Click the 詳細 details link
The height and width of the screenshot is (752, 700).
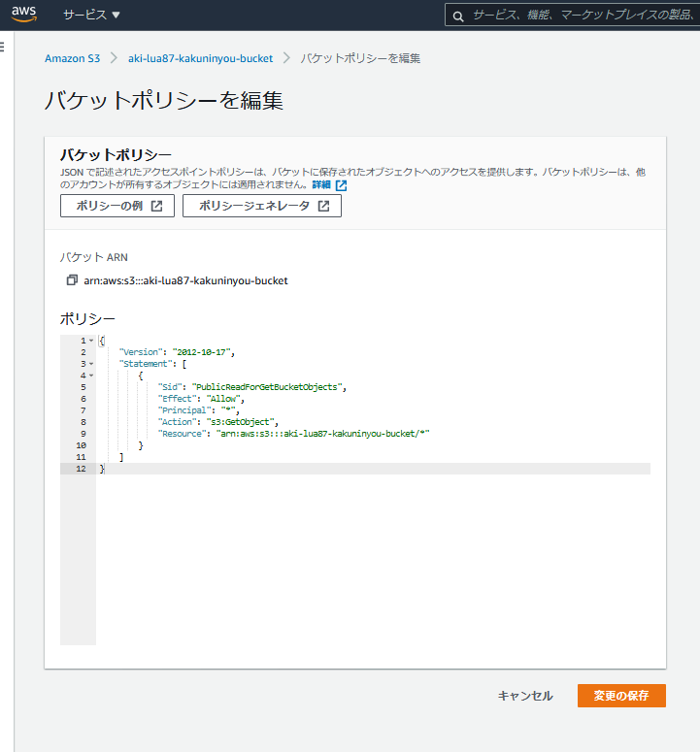321,184
